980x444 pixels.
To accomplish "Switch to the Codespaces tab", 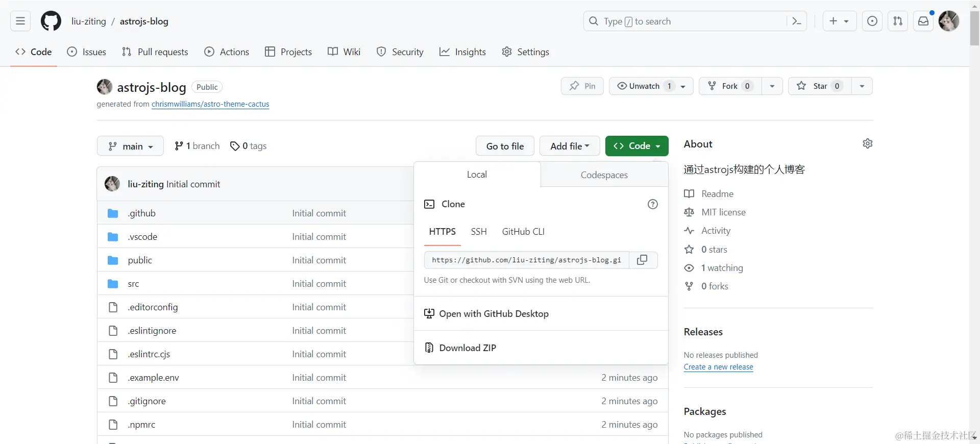I will 604,175.
